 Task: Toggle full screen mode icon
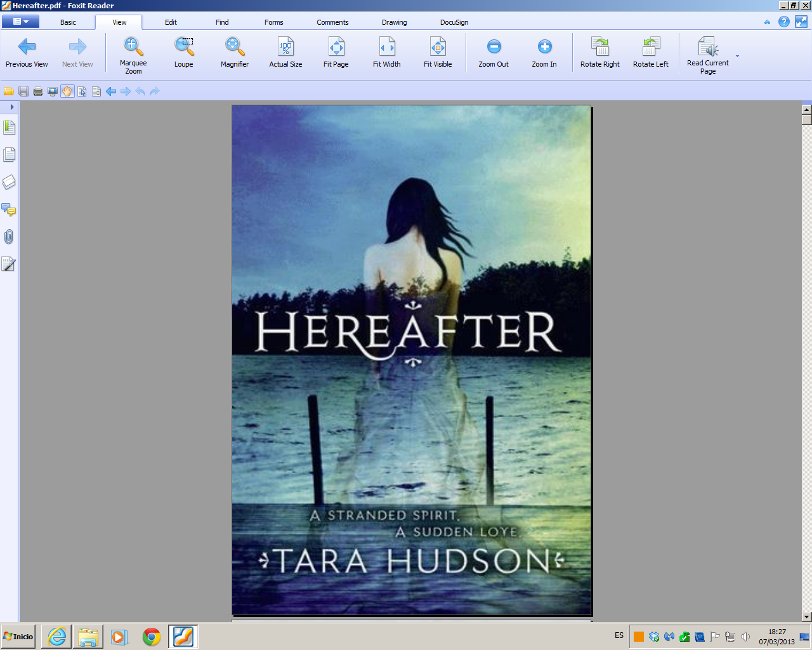[x=801, y=22]
